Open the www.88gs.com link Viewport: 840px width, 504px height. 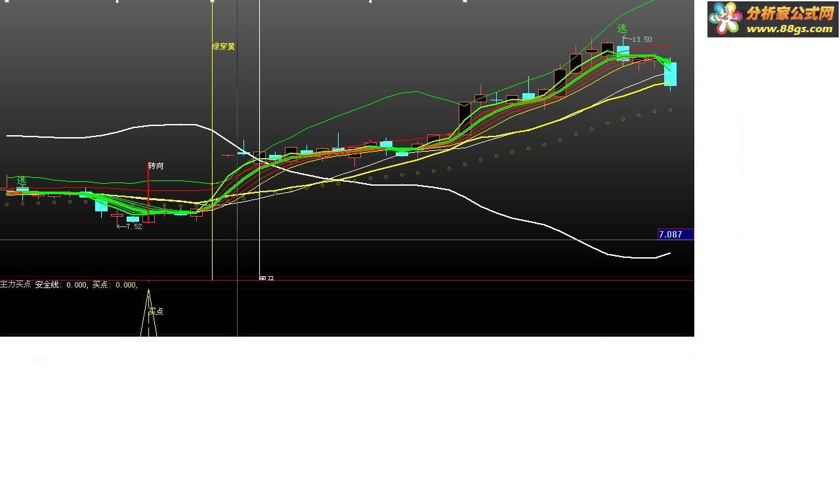789,29
